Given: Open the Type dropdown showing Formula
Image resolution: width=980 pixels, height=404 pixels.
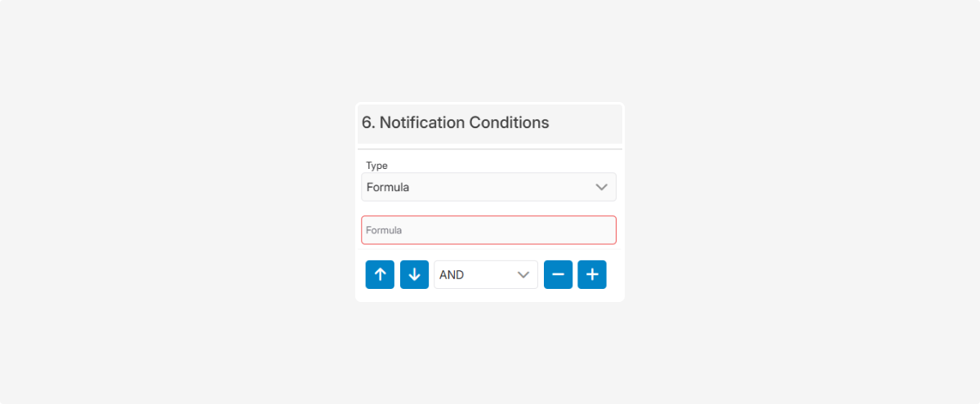Looking at the screenshot, I should [x=488, y=187].
